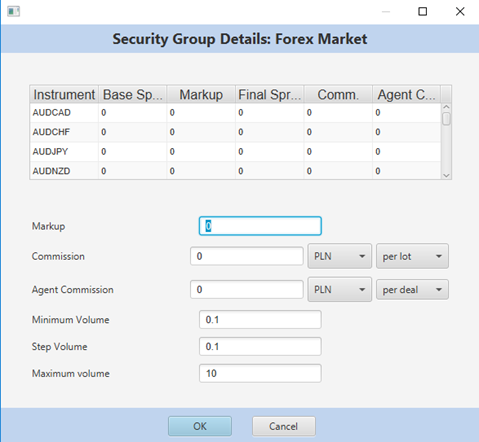Close the Security Group Details window

click(460, 11)
